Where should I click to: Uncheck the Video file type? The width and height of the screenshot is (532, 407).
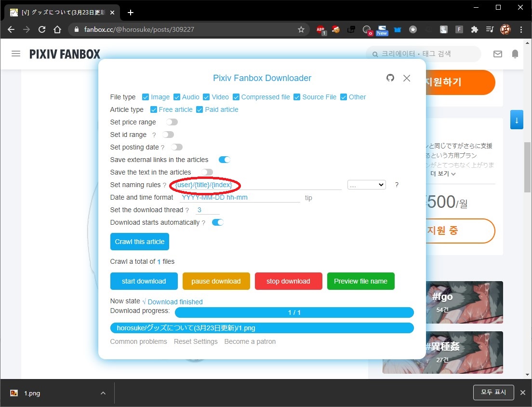point(206,97)
